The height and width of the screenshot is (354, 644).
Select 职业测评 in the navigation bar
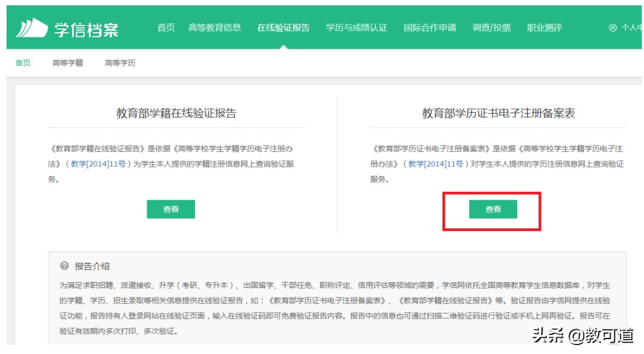point(544,28)
